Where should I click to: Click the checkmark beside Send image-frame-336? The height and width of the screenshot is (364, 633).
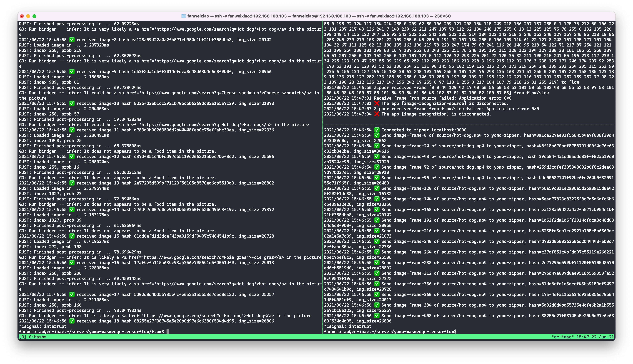pos(377,284)
